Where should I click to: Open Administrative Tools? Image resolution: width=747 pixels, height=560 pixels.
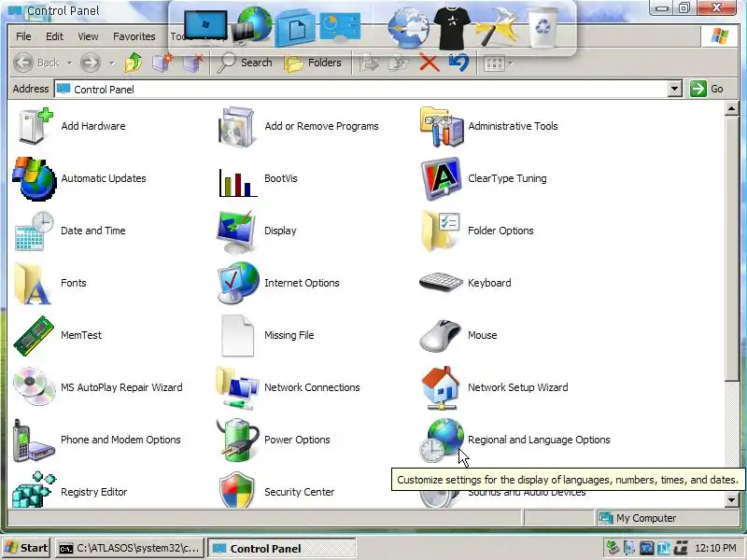489,126
